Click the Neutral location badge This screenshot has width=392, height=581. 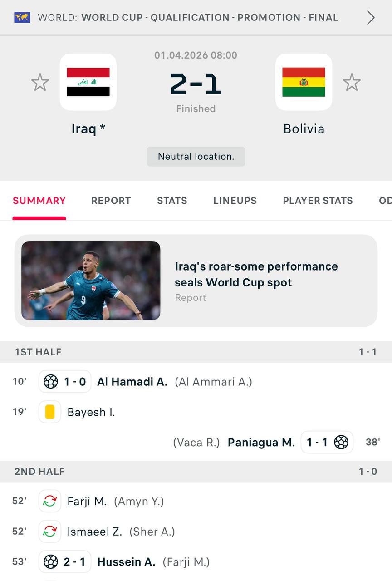[196, 157]
